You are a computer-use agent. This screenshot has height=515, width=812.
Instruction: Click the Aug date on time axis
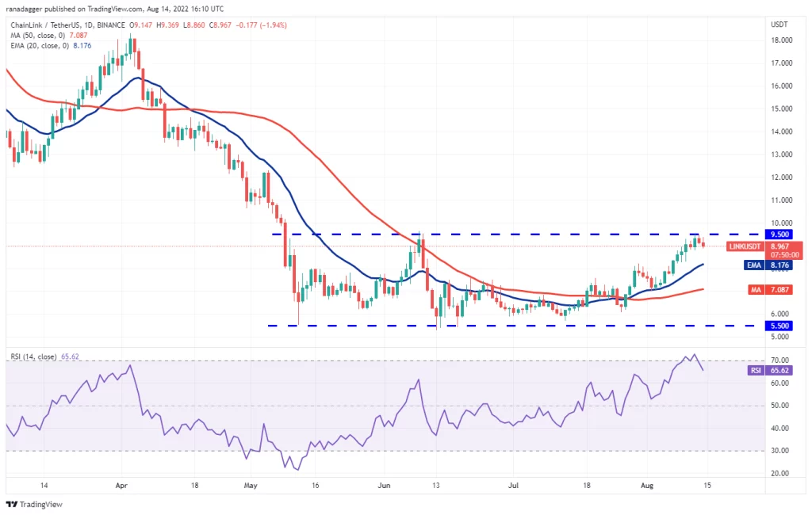pos(647,486)
